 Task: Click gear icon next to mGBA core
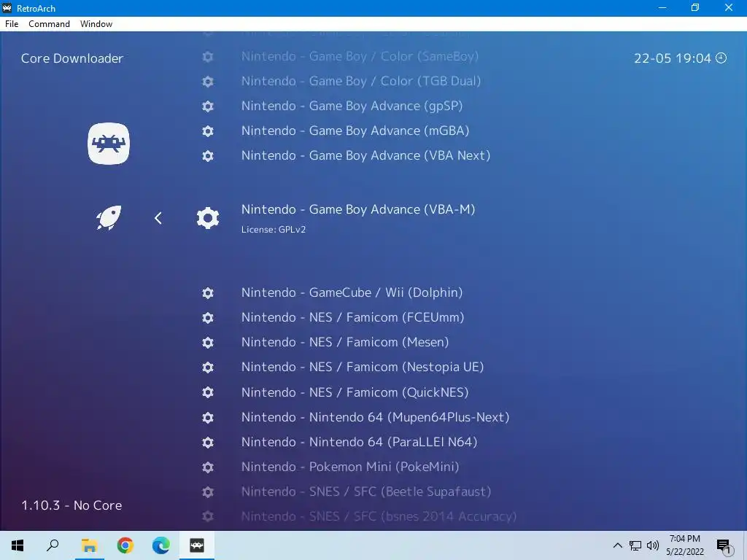click(208, 131)
